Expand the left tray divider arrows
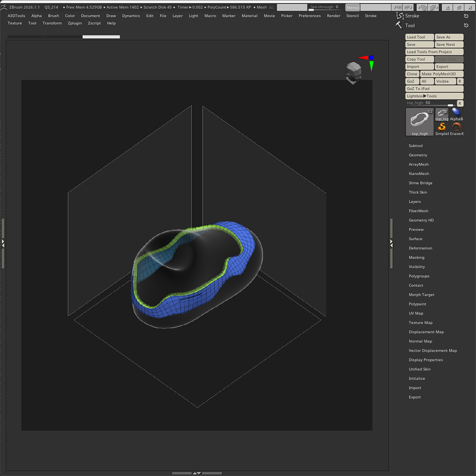Image resolution: width=476 pixels, height=476 pixels. [3, 243]
